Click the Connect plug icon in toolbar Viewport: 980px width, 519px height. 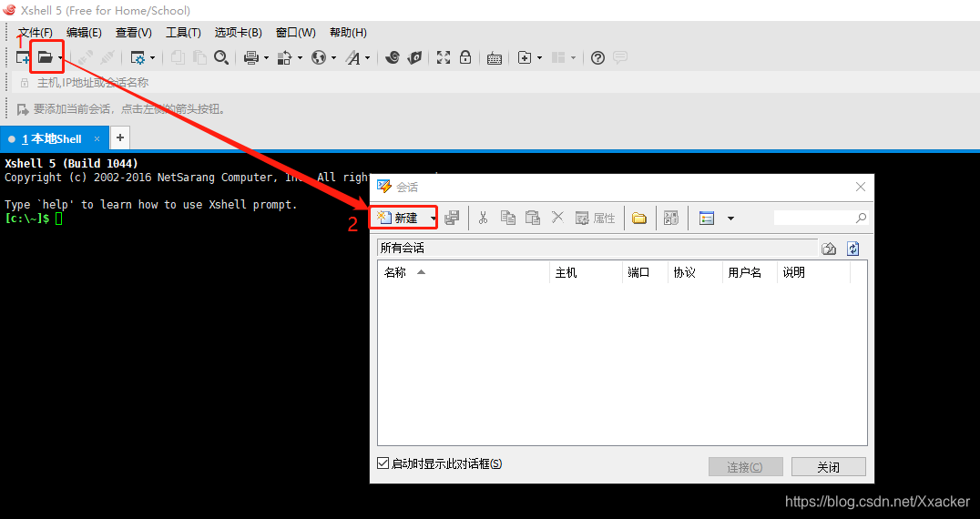pyautogui.click(x=86, y=57)
